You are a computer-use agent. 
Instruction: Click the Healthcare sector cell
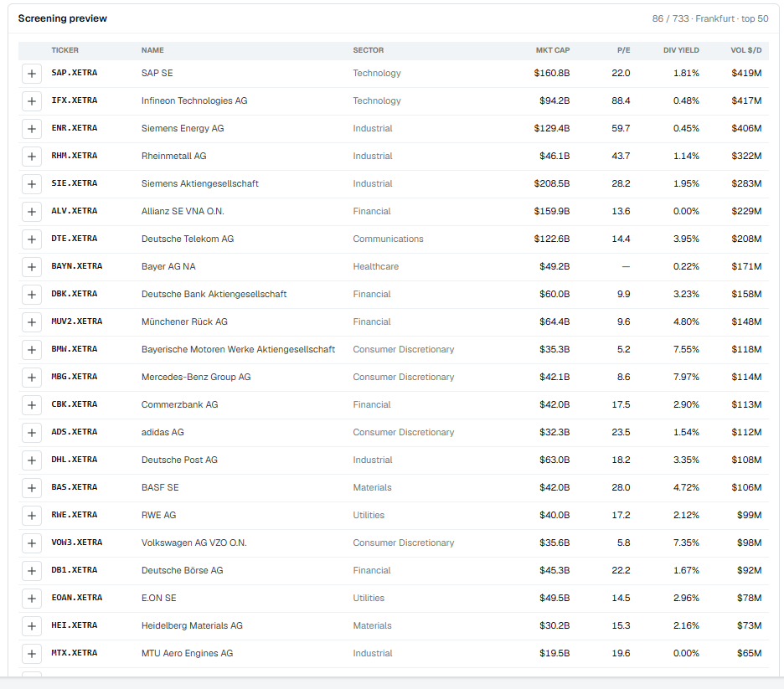[x=375, y=266]
